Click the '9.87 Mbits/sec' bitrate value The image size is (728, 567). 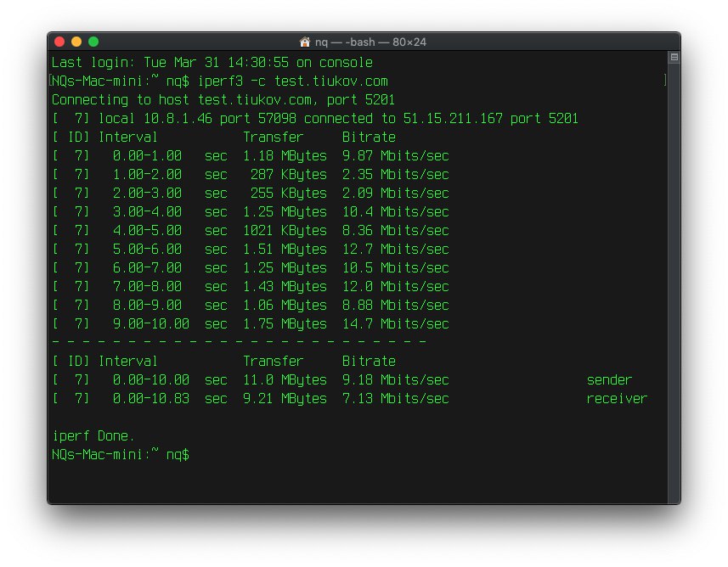coord(396,156)
